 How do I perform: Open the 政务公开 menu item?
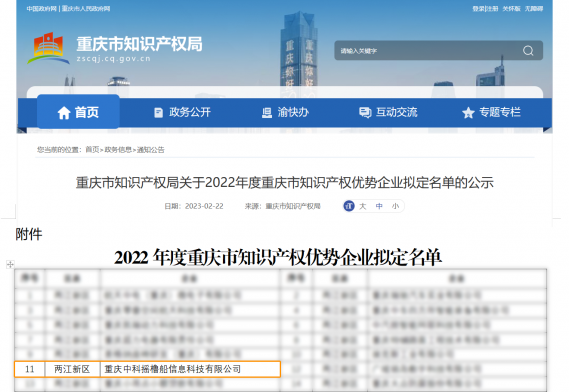coord(182,112)
